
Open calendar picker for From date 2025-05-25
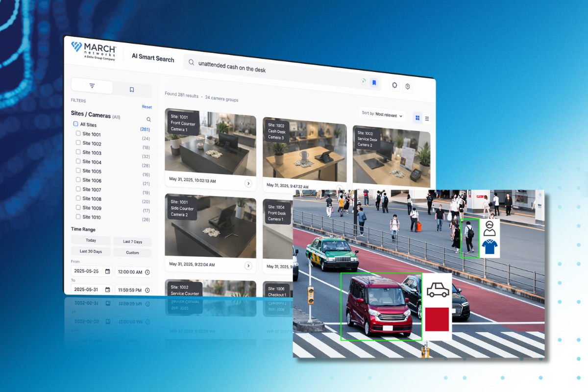107,271
